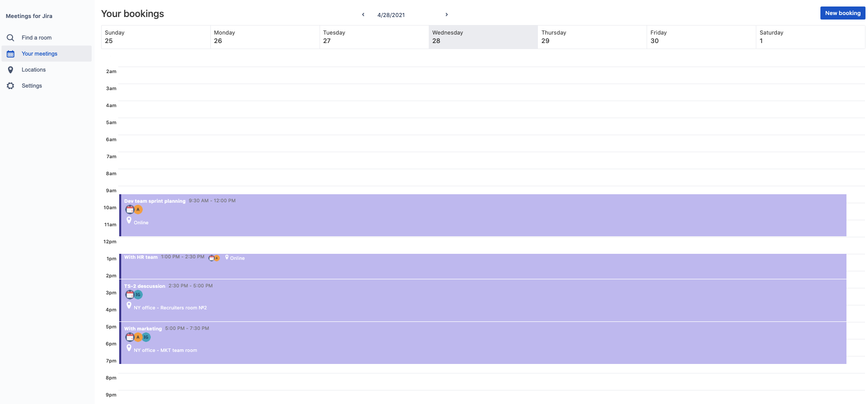This screenshot has height=404, width=868.
Task: Click location pin in With HR team meeting
Action: pos(227,257)
